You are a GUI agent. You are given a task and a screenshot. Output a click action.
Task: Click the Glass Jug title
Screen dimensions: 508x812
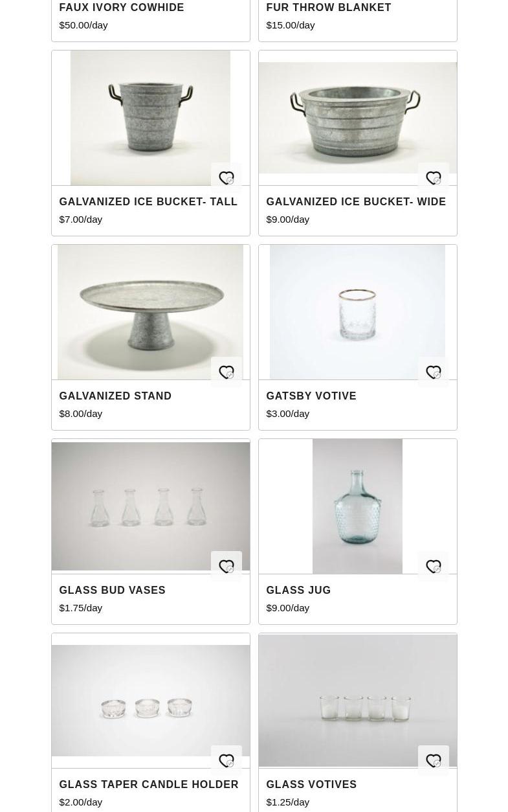298,591
